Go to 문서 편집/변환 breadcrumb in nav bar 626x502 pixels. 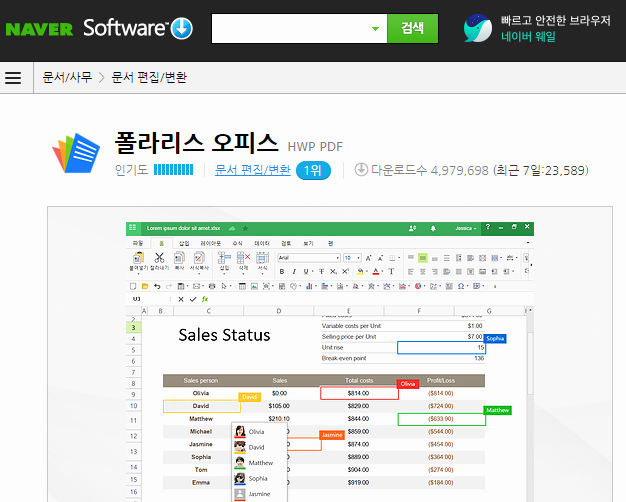[x=149, y=77]
